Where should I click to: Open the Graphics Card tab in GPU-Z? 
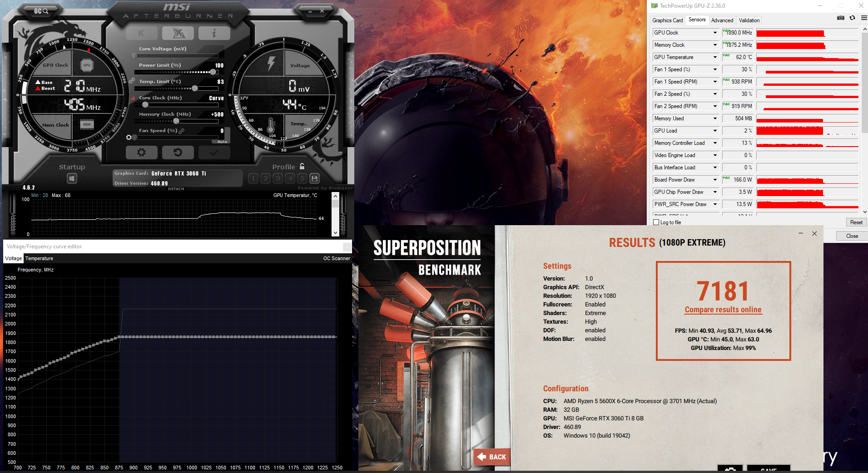coord(667,20)
